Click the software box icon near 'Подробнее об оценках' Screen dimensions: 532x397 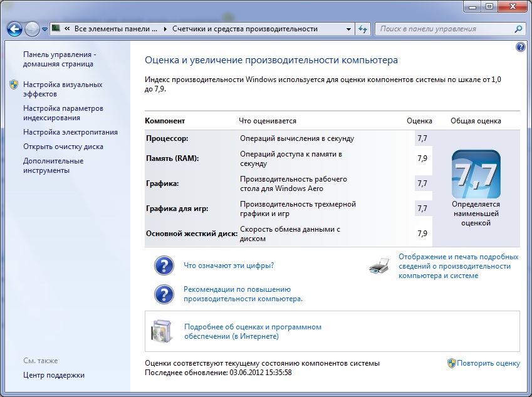tap(160, 331)
